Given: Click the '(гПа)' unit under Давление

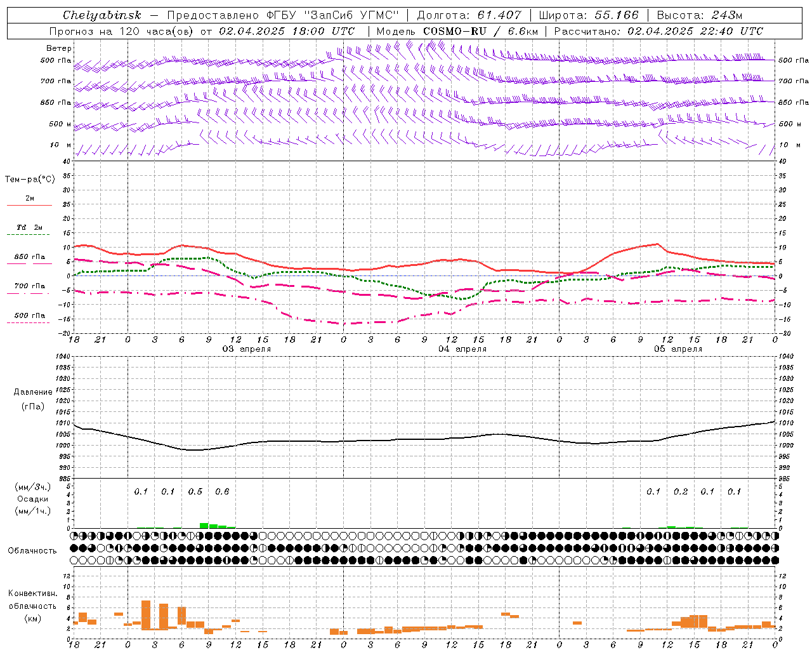Looking at the screenshot, I should click(33, 407).
